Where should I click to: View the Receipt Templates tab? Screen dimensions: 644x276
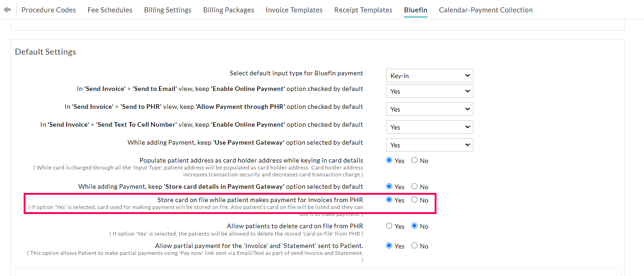tap(363, 10)
